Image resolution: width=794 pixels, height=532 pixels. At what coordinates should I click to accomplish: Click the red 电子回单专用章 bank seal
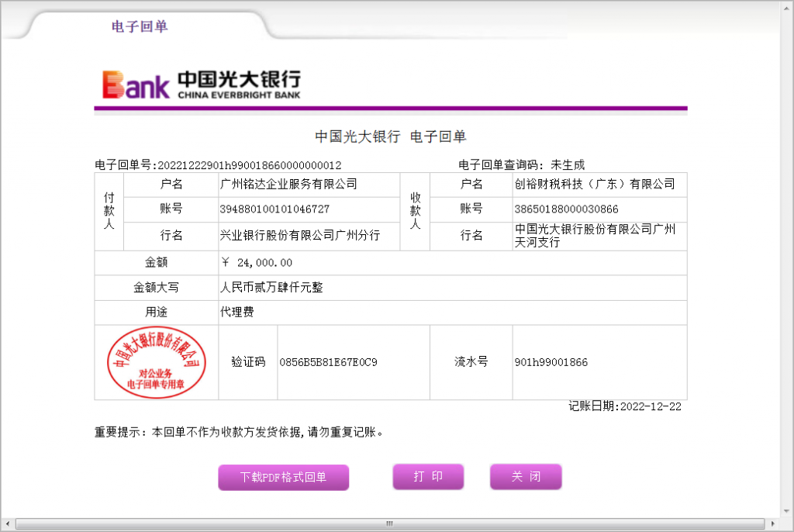(157, 362)
